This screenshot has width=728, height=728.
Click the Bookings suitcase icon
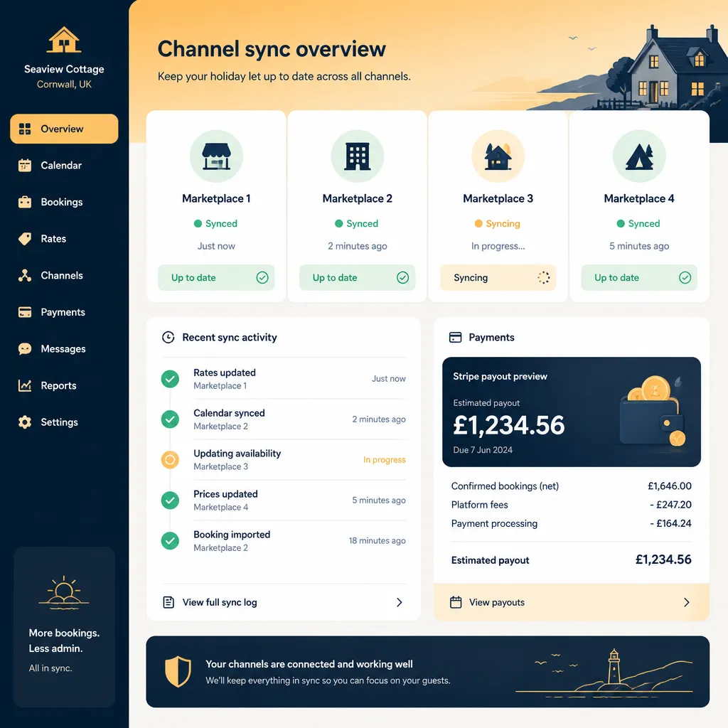tap(25, 202)
